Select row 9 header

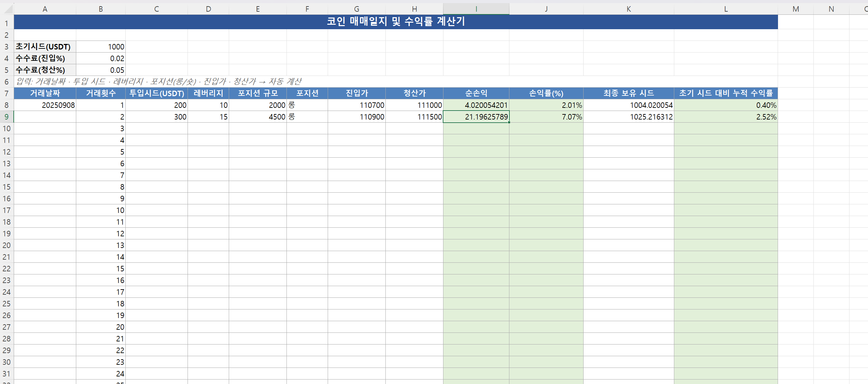(7, 117)
